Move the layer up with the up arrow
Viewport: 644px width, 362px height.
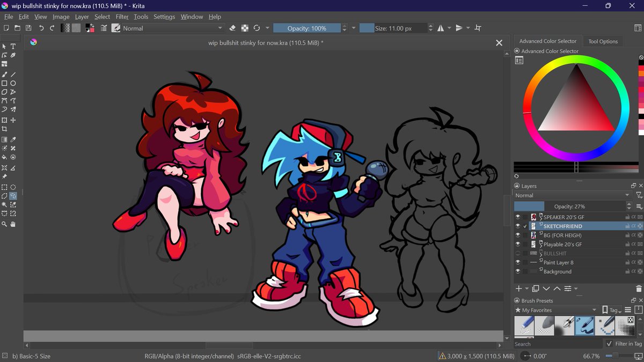pyautogui.click(x=557, y=289)
